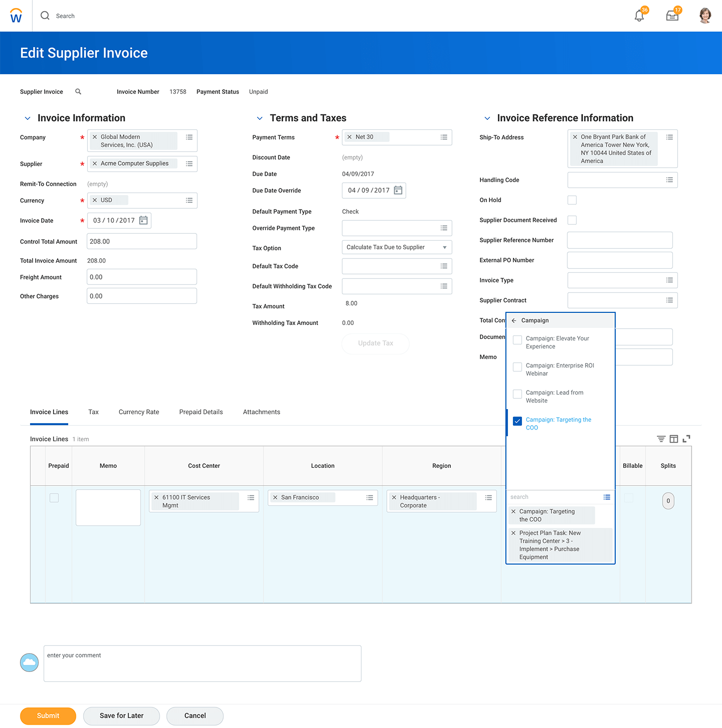Click the Supplier Invoice search magnifier

pos(78,92)
